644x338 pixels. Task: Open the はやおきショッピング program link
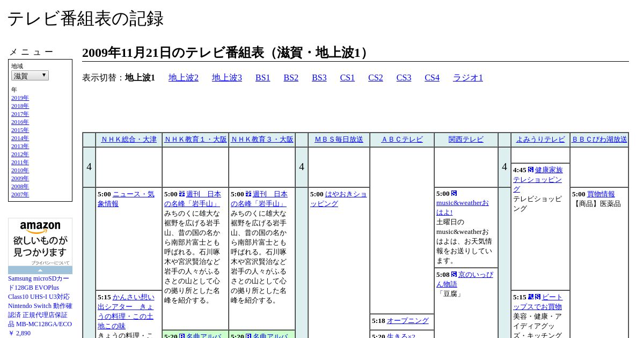point(339,199)
